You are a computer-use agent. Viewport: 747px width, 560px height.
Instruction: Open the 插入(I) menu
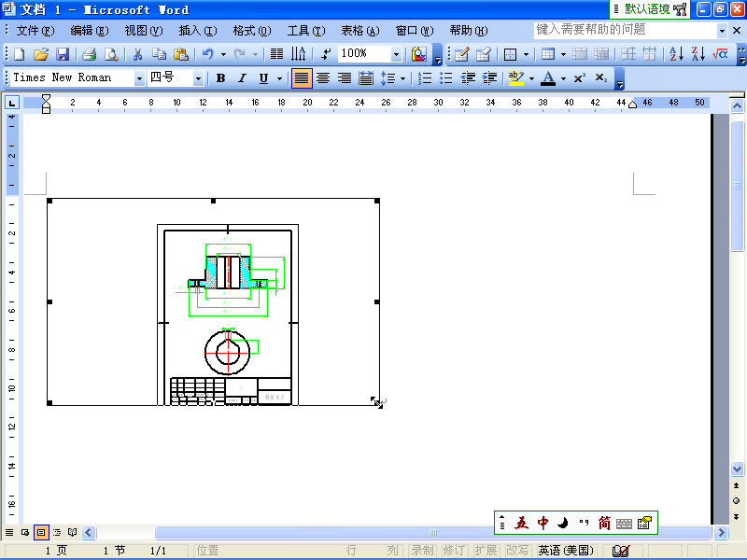tap(198, 31)
